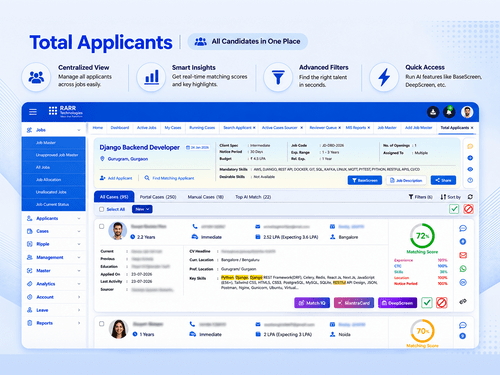This screenshot has height=375, width=500.
Task: Open the Job Description button
Action: (x=406, y=180)
